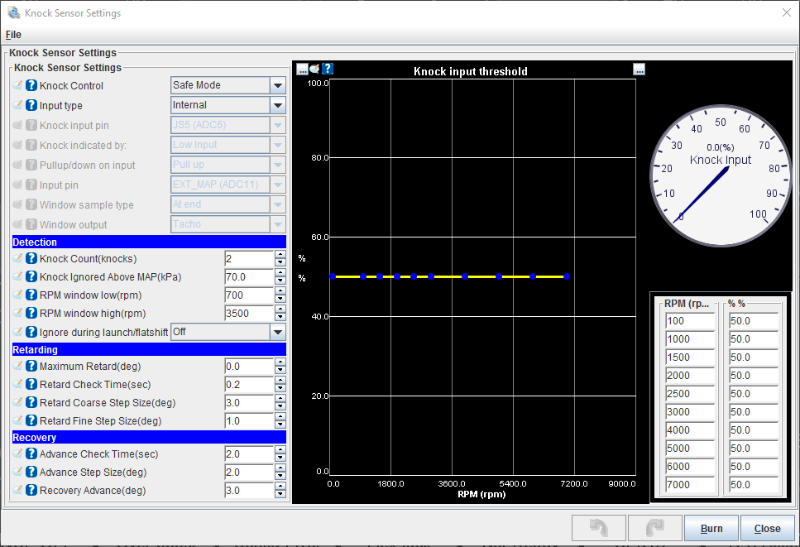
Task: Open the File menu
Action: click(13, 34)
